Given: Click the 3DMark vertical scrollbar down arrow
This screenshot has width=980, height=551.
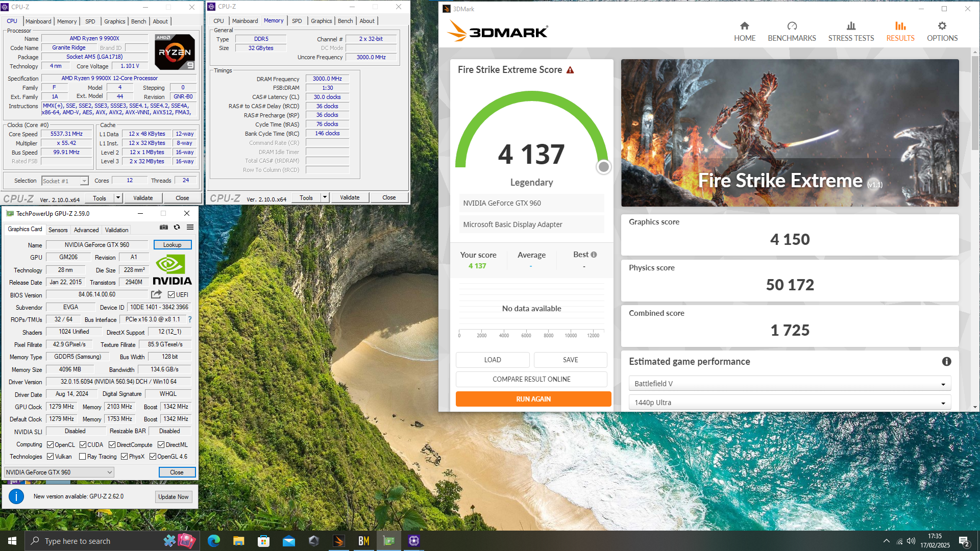Looking at the screenshot, I should click(x=975, y=407).
